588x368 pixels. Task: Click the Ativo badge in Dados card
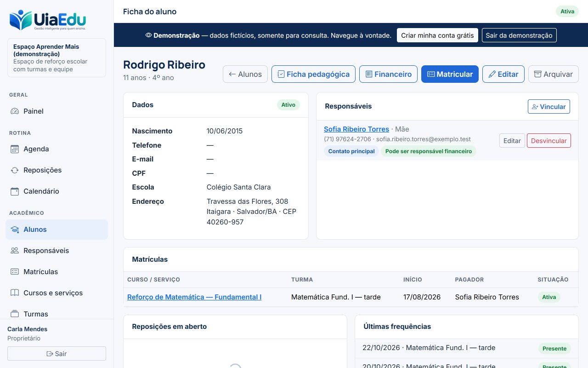(288, 105)
